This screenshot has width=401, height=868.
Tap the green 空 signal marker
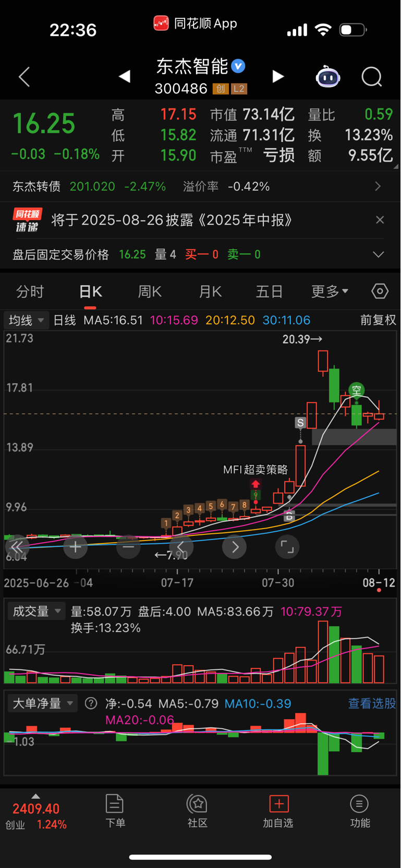point(357,390)
